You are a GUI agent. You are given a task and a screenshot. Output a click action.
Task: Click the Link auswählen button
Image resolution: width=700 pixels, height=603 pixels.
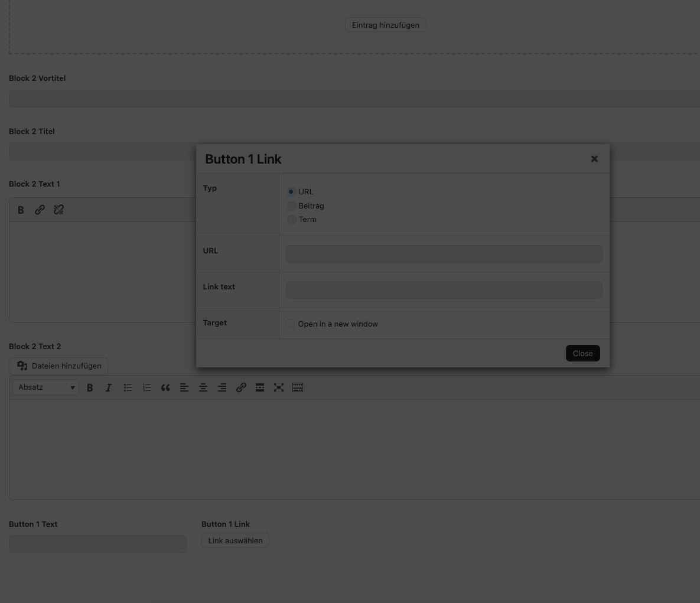(x=235, y=540)
